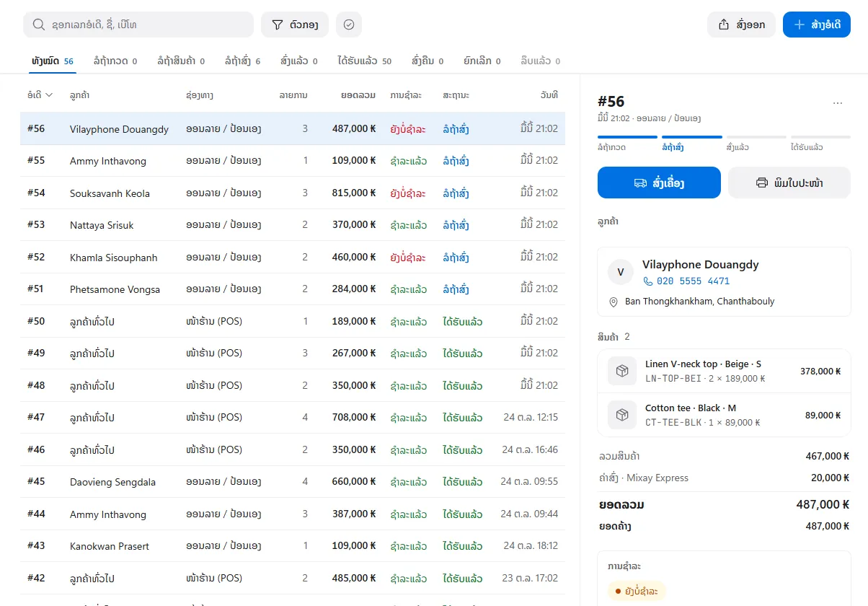
Task: Open the Daovieng Sengdala order row
Action: pos(293,481)
